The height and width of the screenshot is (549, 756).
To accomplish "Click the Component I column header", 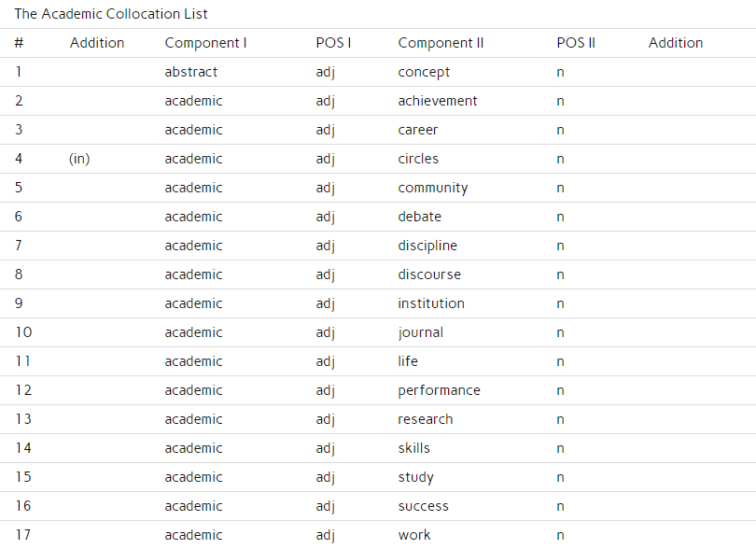I will 205,43.
